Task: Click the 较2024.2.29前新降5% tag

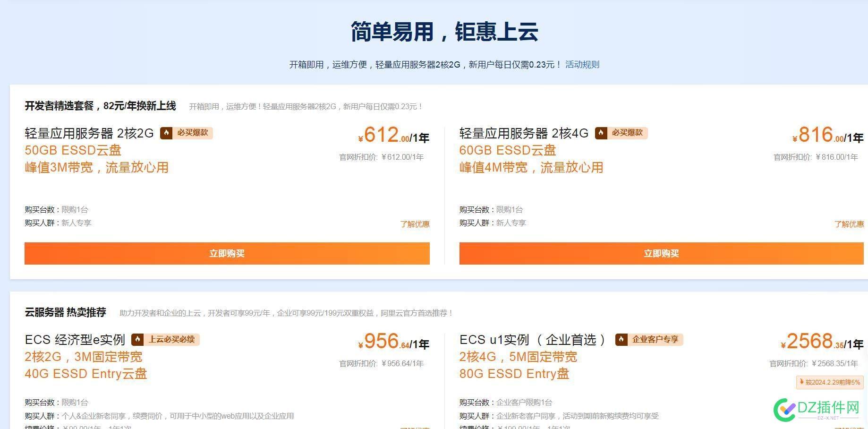Action: [x=830, y=382]
